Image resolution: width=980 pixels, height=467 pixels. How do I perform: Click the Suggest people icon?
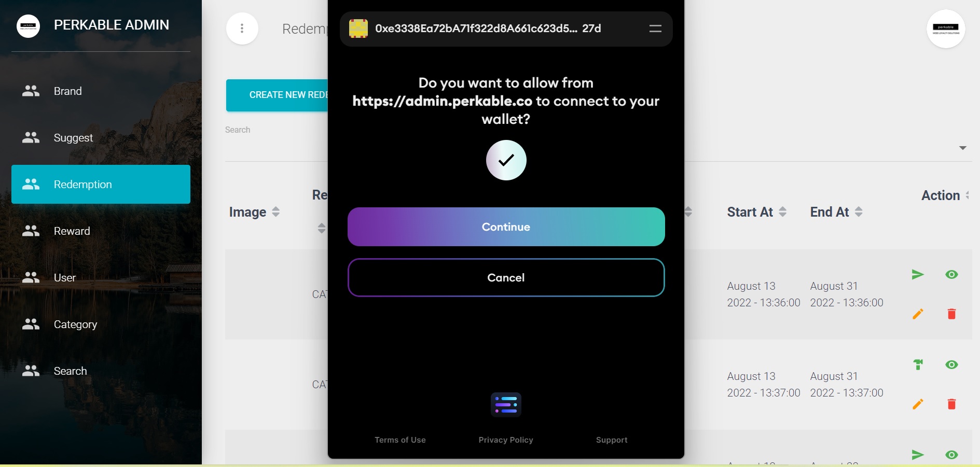tap(31, 138)
